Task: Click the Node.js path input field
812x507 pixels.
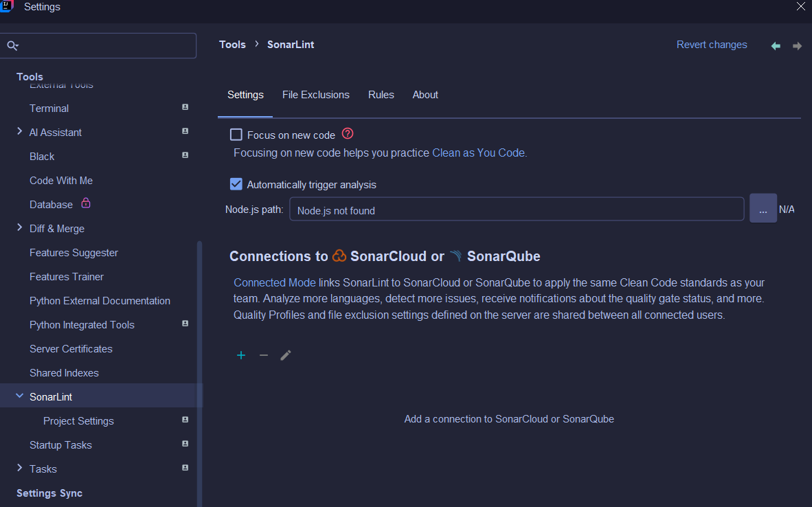Action: (x=517, y=209)
